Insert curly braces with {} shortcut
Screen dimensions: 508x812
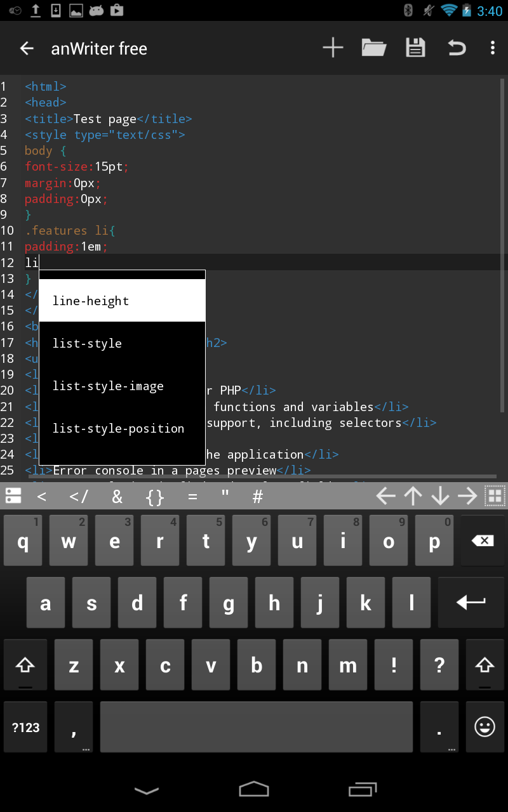tap(155, 496)
